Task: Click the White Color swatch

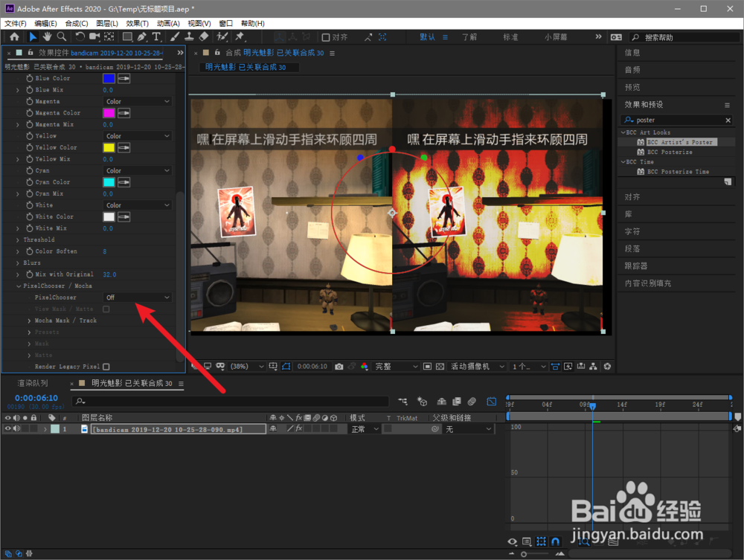Action: click(109, 217)
